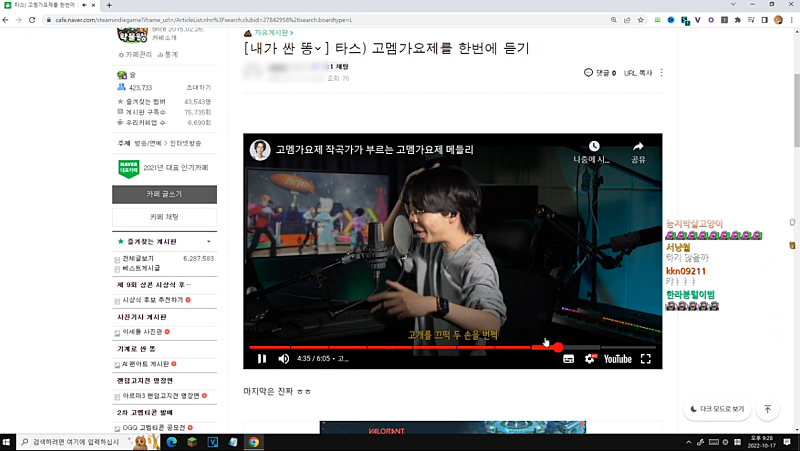Screen dimensions: 800x451
Task: Switch to dark mode with 다크 모드로 보기
Action: coord(717,409)
